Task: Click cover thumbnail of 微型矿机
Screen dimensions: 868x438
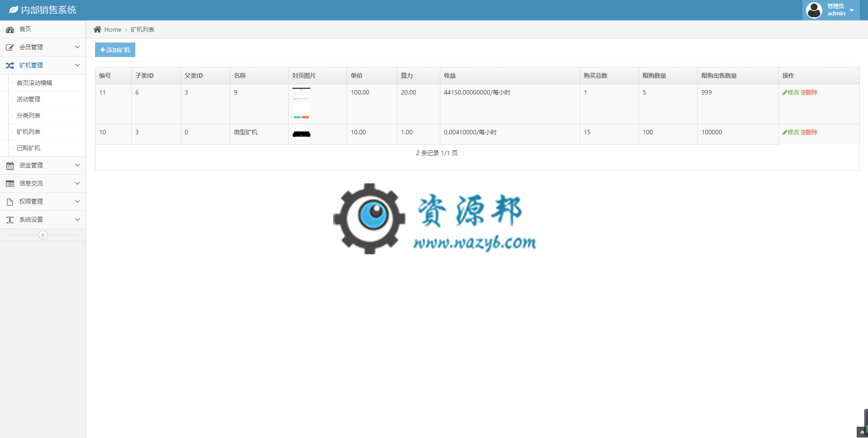Action: (301, 134)
